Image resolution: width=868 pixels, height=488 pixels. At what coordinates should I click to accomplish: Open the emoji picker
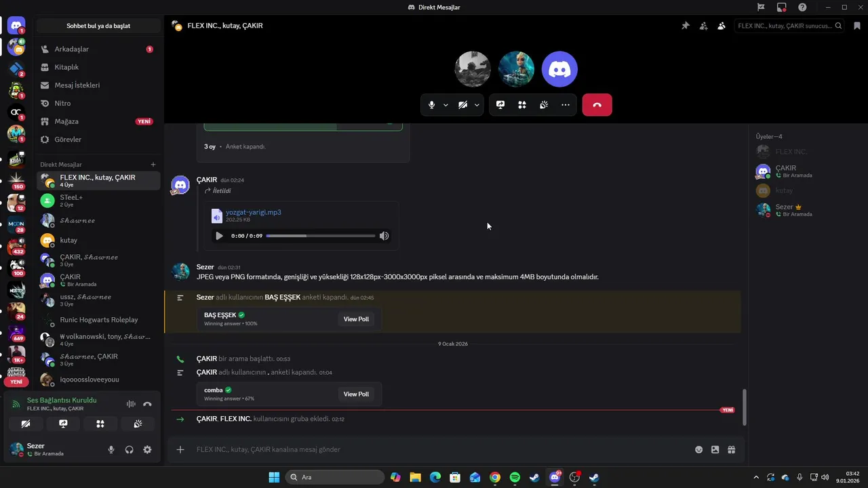click(698, 449)
